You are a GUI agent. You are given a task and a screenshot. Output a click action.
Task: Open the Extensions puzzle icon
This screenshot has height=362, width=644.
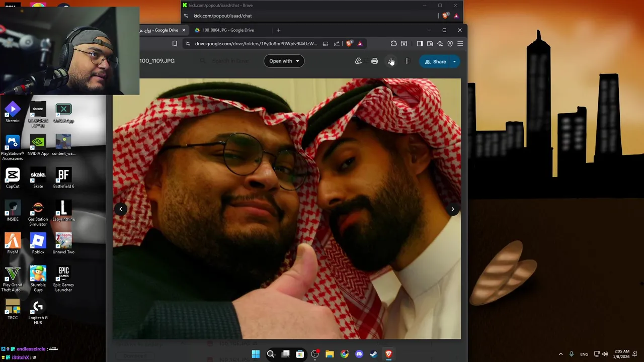point(394,44)
